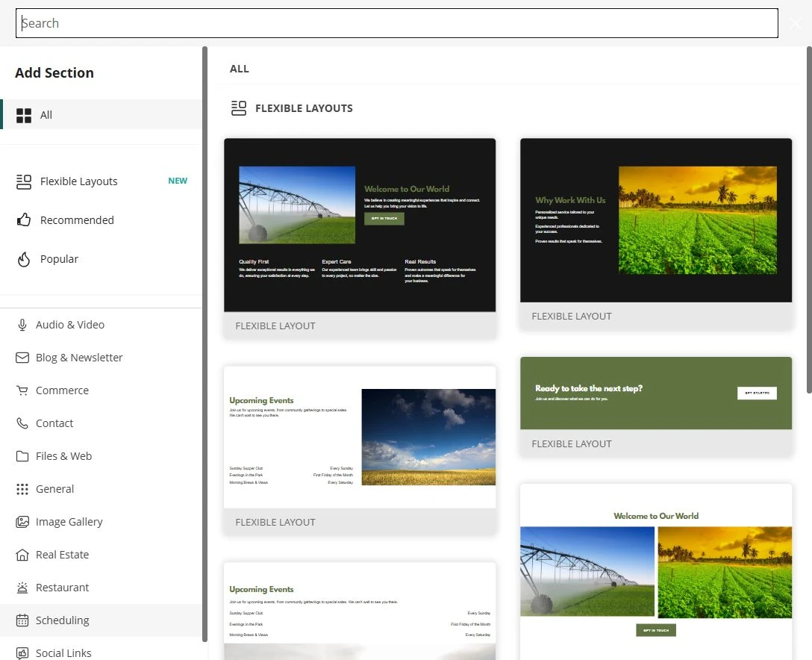Screen dimensions: 812x660
Task: Show the Popular sections label
Action: pyautogui.click(x=59, y=259)
